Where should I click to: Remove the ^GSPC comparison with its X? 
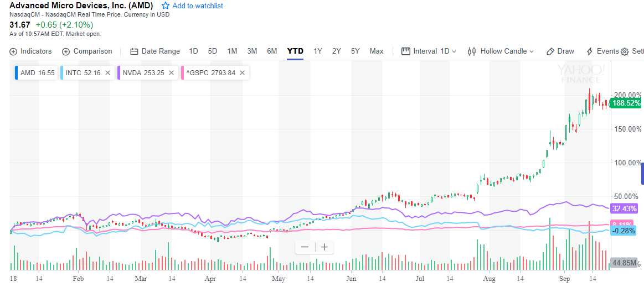click(243, 72)
